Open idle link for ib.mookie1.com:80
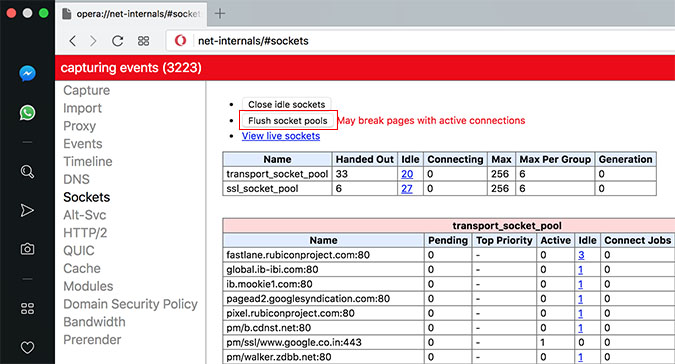This screenshot has height=364, width=675. 580,284
